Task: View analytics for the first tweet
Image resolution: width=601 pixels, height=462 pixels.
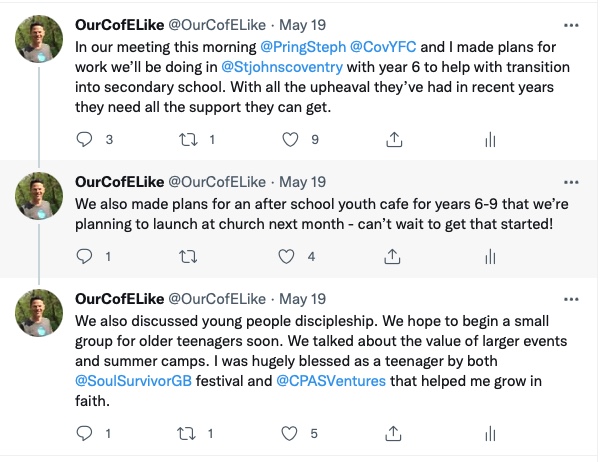Action: (489, 139)
